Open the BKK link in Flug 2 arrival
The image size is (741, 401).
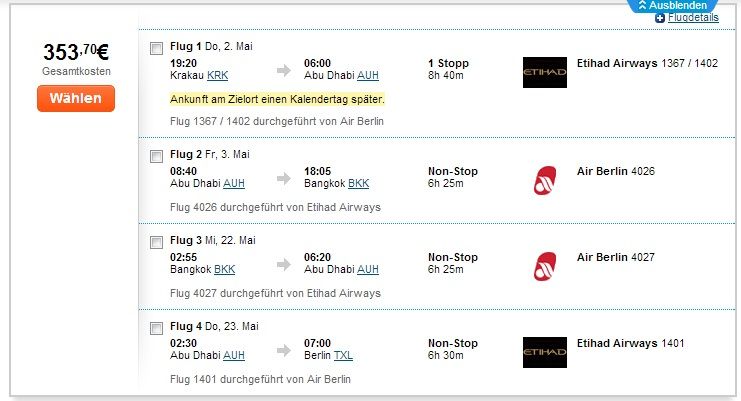coord(359,183)
